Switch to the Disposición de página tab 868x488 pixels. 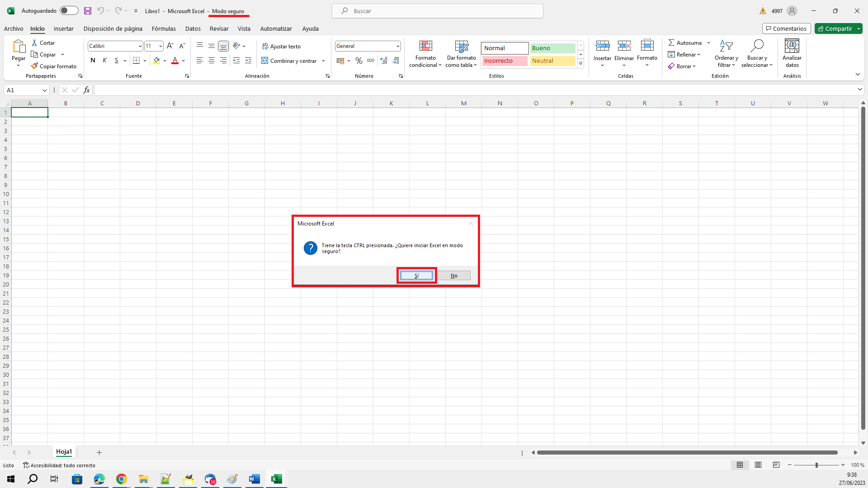coord(113,28)
